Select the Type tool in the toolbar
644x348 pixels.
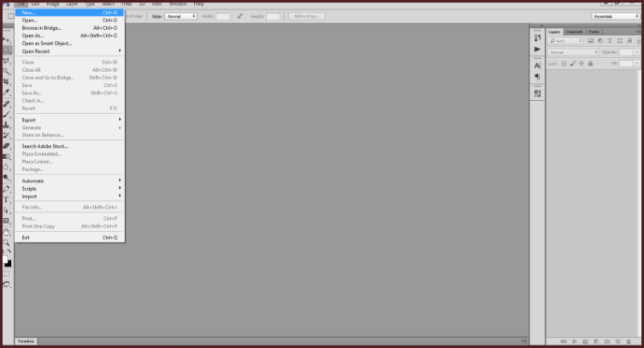coord(7,199)
